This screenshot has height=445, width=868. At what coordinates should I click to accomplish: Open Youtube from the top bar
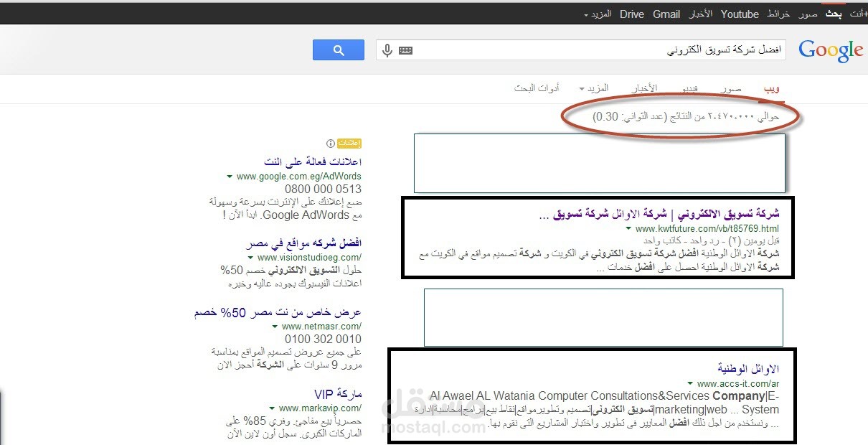[740, 14]
